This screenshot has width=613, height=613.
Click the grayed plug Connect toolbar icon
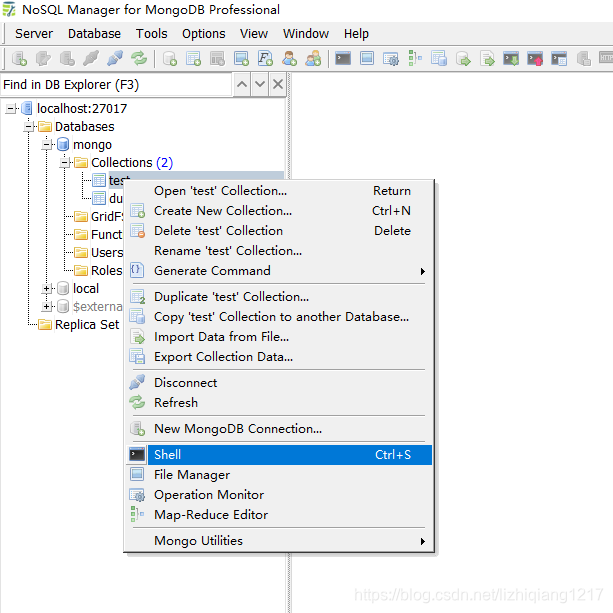[x=91, y=59]
